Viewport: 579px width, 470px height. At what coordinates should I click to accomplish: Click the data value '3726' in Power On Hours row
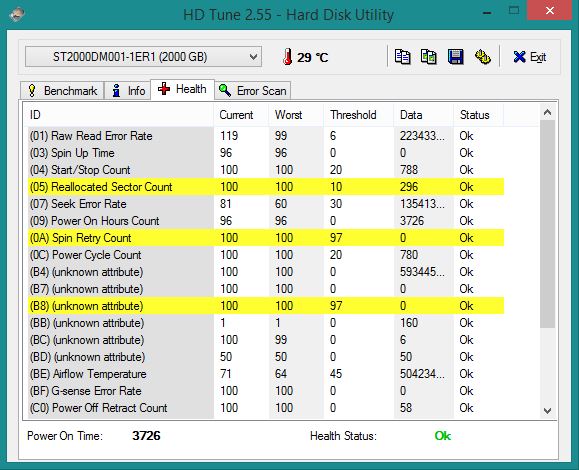pos(412,221)
